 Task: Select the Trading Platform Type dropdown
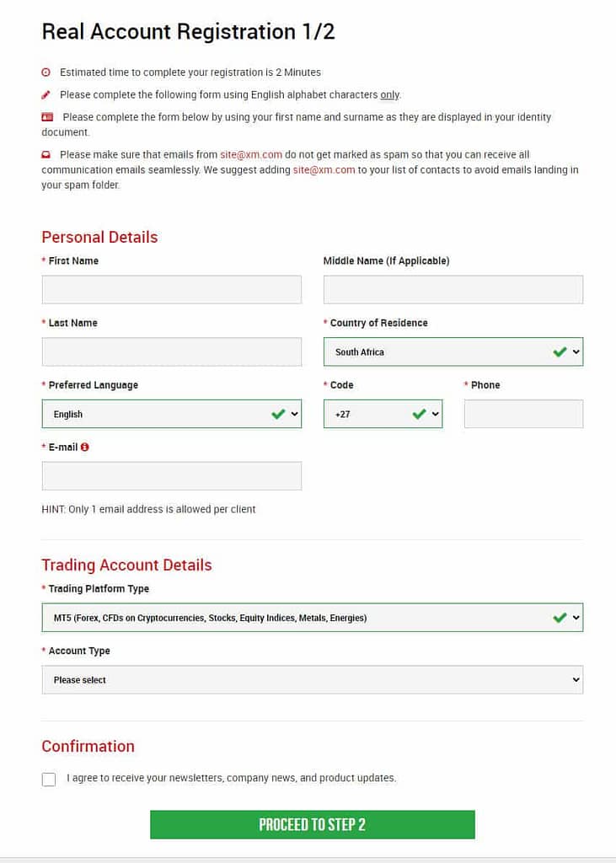click(x=312, y=617)
